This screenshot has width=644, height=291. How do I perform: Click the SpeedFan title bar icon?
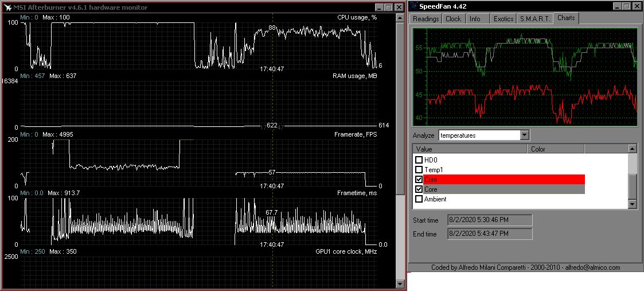[x=414, y=6]
